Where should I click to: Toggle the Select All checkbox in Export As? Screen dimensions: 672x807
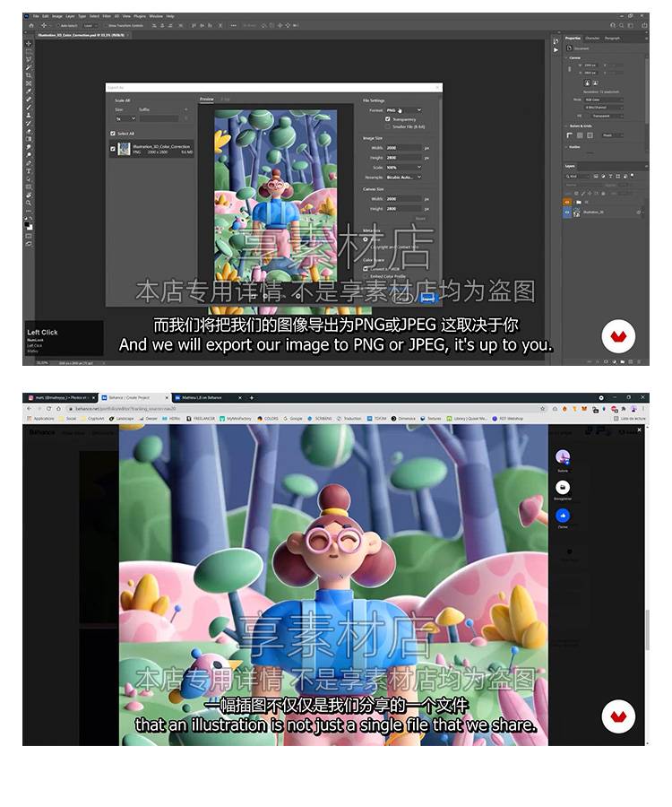coord(113,134)
